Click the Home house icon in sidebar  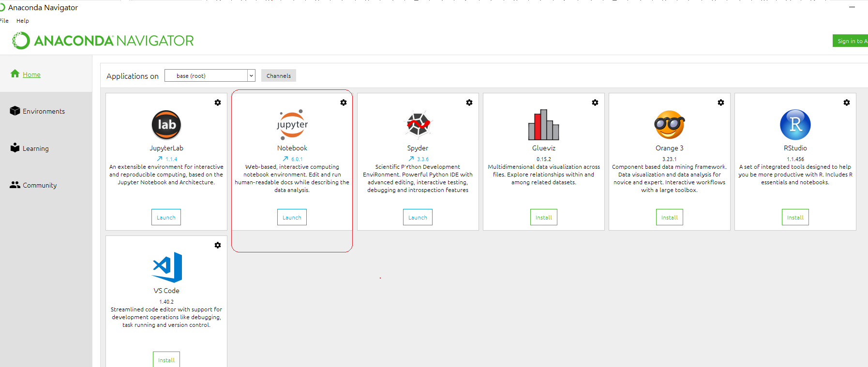15,73
